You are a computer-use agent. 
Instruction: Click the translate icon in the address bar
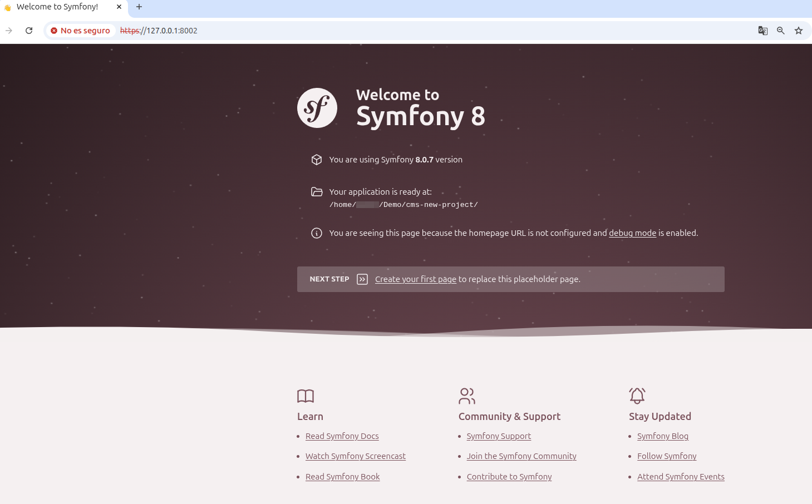(x=763, y=31)
